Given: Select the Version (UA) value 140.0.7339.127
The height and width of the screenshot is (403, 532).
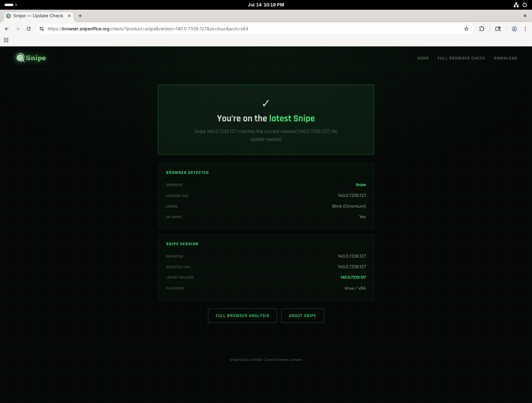Looking at the screenshot, I should tap(352, 195).
